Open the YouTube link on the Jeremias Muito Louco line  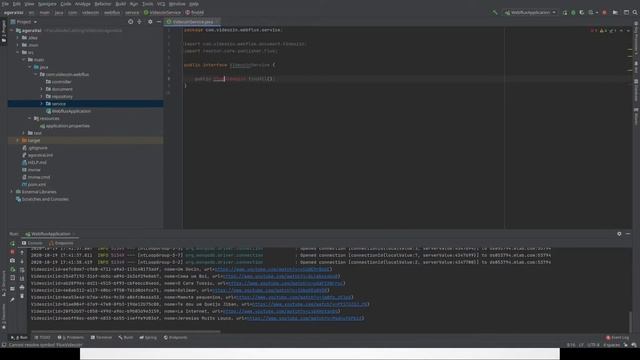(304, 318)
